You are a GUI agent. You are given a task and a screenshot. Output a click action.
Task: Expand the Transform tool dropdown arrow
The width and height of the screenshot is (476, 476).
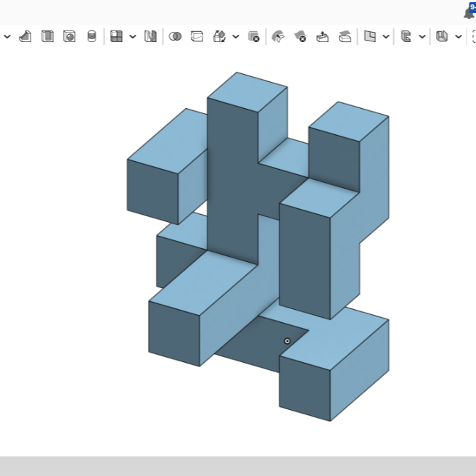(x=235, y=36)
